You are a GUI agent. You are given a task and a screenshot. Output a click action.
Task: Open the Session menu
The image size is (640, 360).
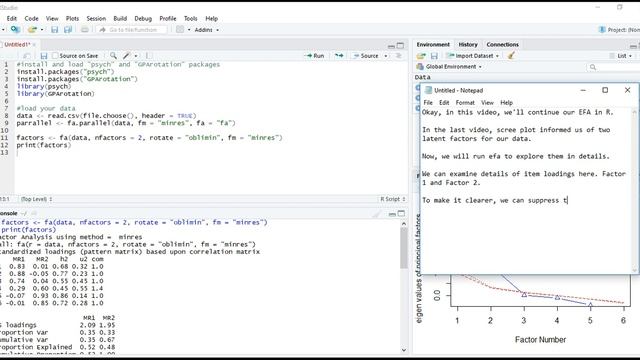tap(96, 18)
